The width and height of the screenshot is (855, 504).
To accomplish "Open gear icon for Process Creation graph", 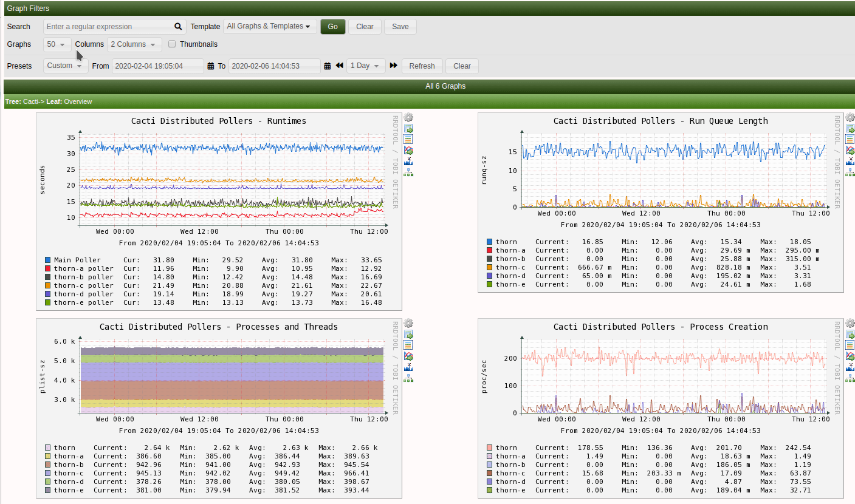I will [850, 324].
